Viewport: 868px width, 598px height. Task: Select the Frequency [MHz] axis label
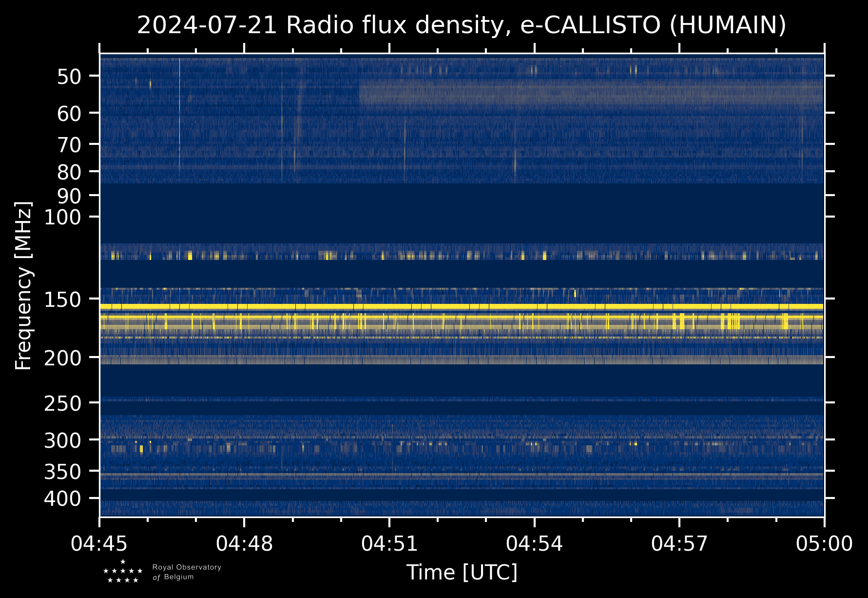pos(23,286)
